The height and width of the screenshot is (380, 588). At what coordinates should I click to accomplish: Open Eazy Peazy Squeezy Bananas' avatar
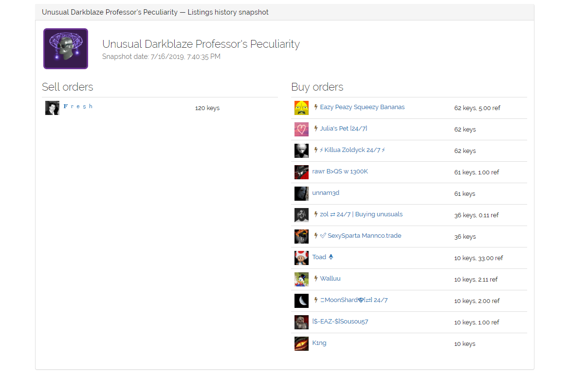pyautogui.click(x=301, y=108)
